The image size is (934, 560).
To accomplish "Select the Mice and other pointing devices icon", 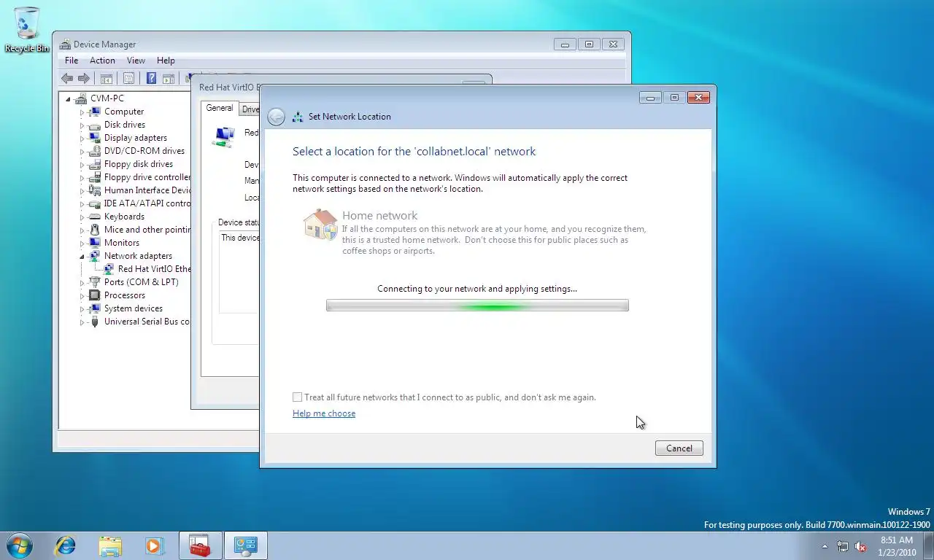I will tap(94, 230).
